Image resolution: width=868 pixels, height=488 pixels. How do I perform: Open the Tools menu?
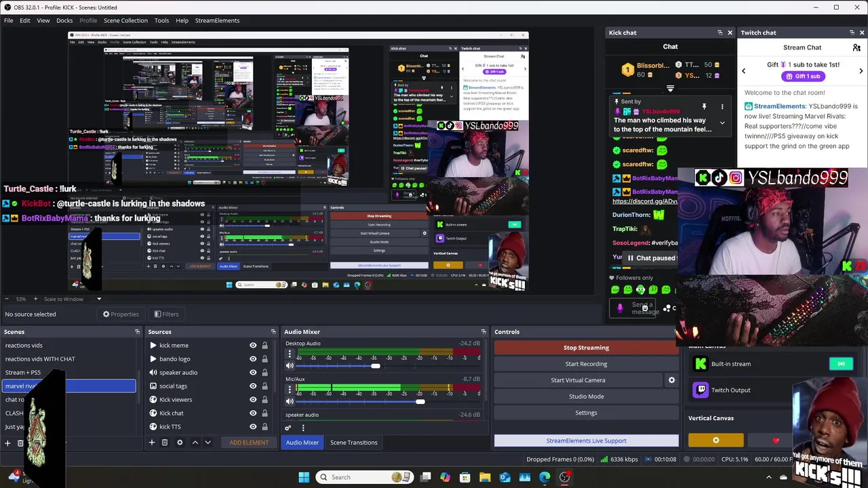tap(161, 20)
